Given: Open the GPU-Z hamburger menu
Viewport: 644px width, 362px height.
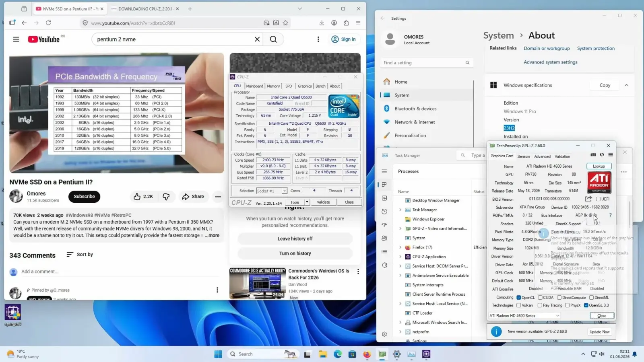Looking at the screenshot, I should click(x=611, y=155).
